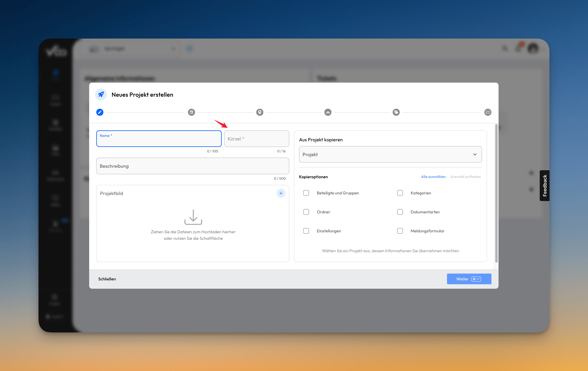Enable the Beteiligte und Gruppen checkbox
Image resolution: width=588 pixels, height=371 pixels.
click(306, 193)
